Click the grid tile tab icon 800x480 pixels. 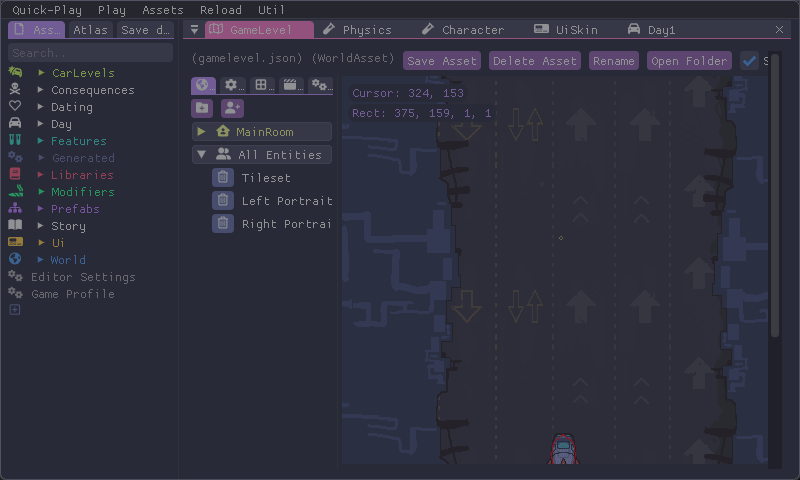(261, 86)
